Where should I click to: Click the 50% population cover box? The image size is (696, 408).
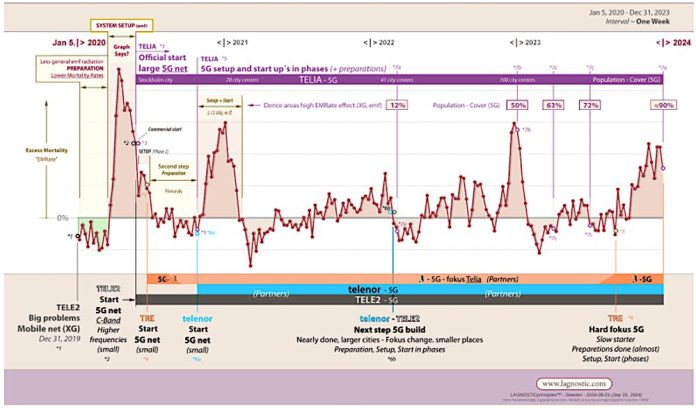coord(518,105)
